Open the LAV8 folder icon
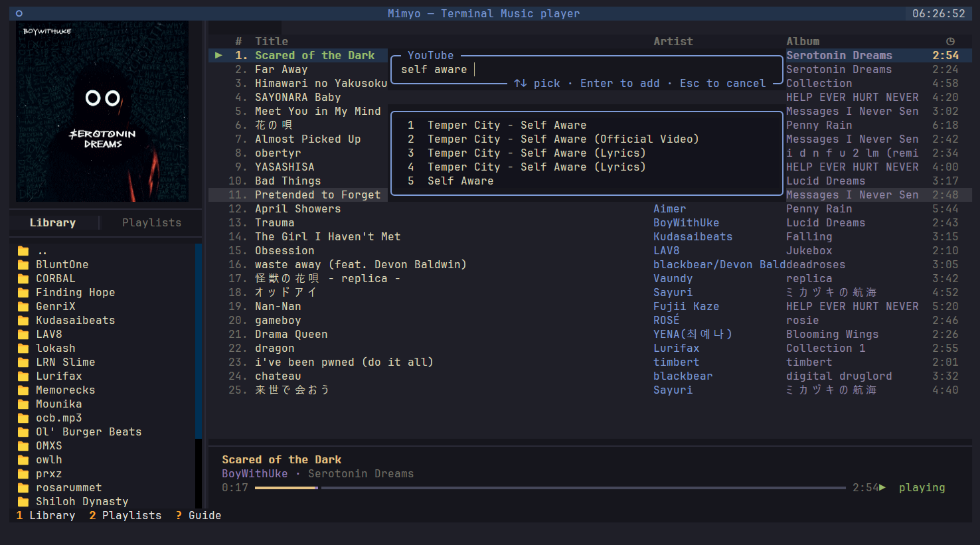Screen dimensions: 980x545 (x=23, y=335)
